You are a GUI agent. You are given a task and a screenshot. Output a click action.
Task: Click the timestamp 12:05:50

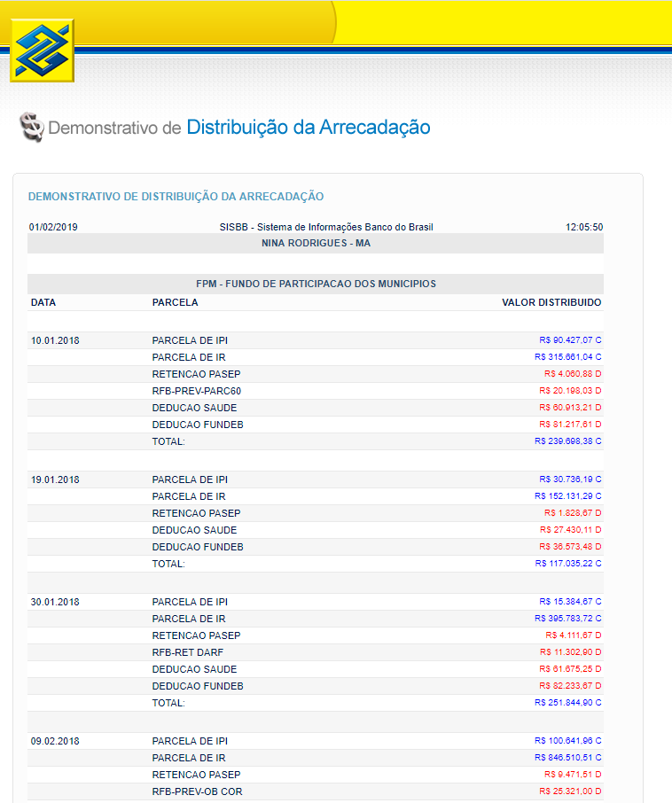[583, 227]
